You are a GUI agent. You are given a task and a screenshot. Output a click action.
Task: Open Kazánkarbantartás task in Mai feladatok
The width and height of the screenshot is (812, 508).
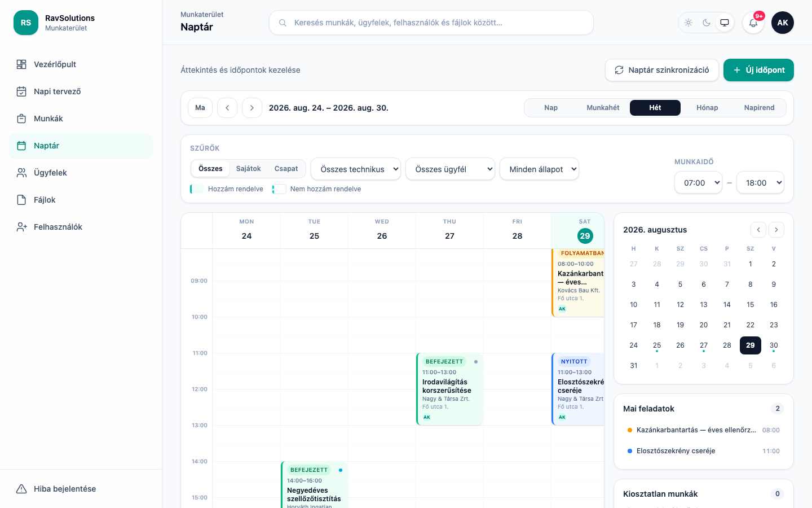click(x=704, y=430)
